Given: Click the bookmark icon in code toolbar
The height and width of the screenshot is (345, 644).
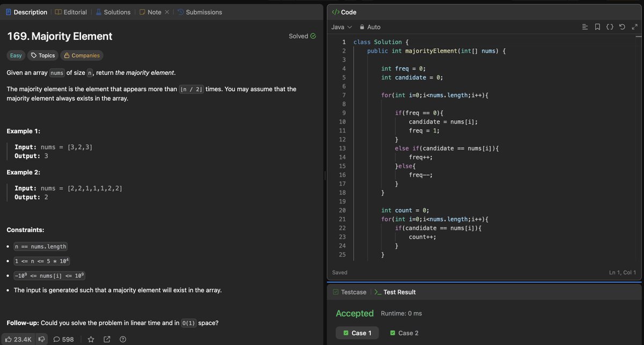Looking at the screenshot, I should point(598,27).
